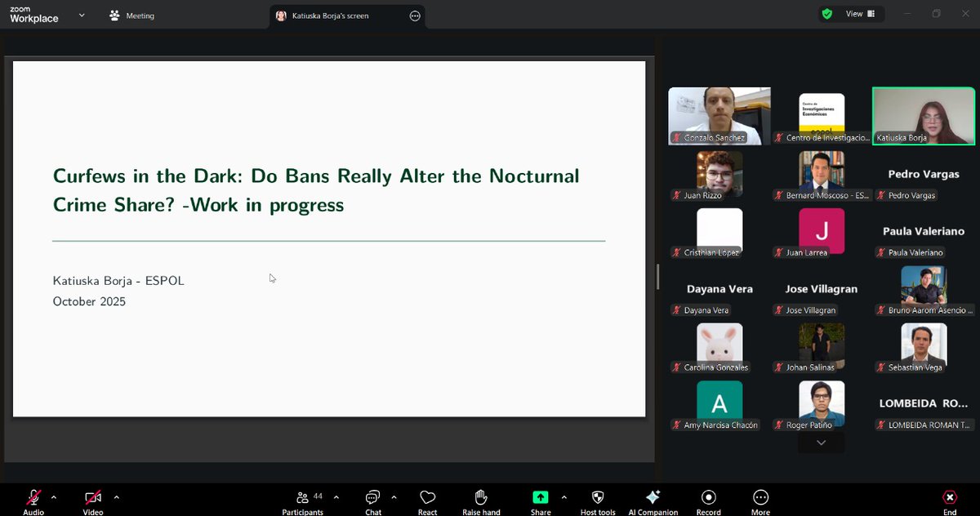Click the 'Katiuska Borja - ESPOL' author line
980x516 pixels.
coord(118,281)
